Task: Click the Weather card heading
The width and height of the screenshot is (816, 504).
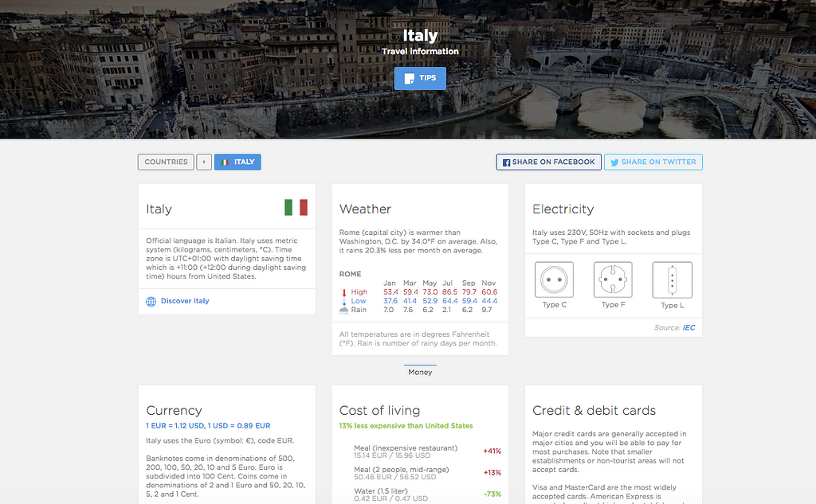Action: pyautogui.click(x=365, y=209)
